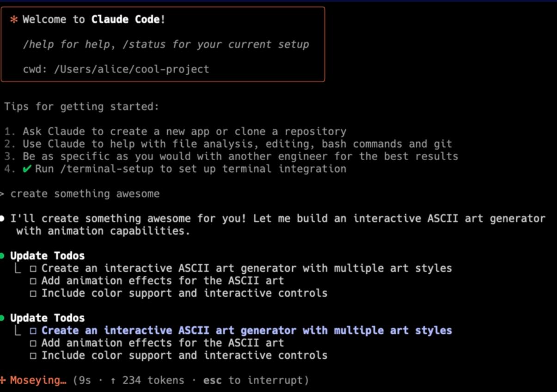The width and height of the screenshot is (557, 392).
Task: Click the up arrow beside the token count
Action: pyautogui.click(x=113, y=380)
